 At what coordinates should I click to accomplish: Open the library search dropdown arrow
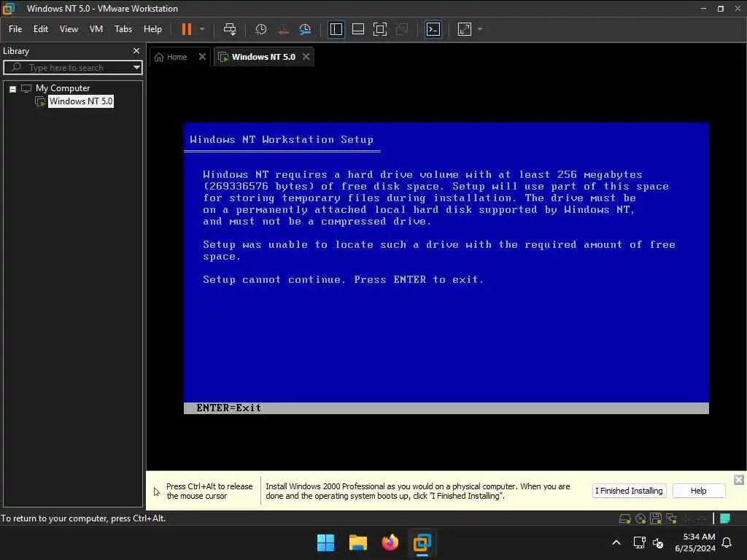coord(136,68)
